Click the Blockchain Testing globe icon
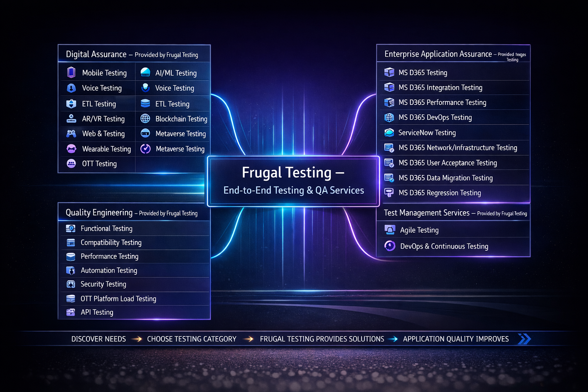Screen dimensions: 588x392 [145, 119]
